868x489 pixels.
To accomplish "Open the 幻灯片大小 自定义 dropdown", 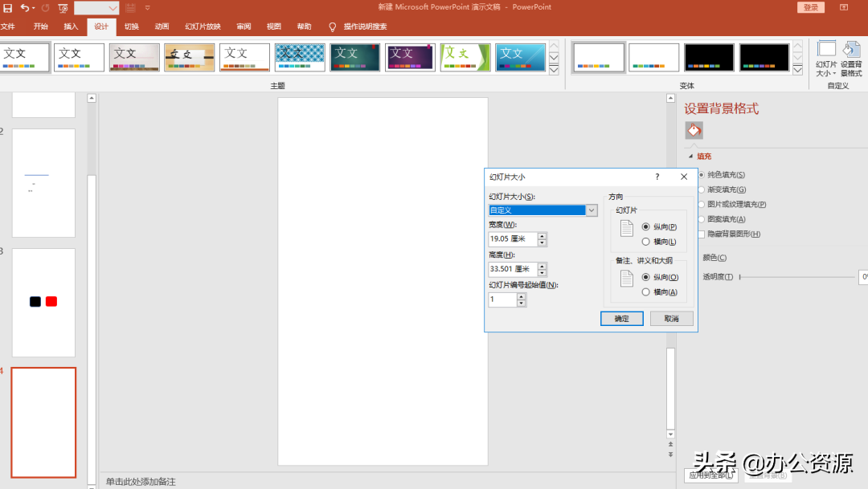I will pyautogui.click(x=592, y=210).
